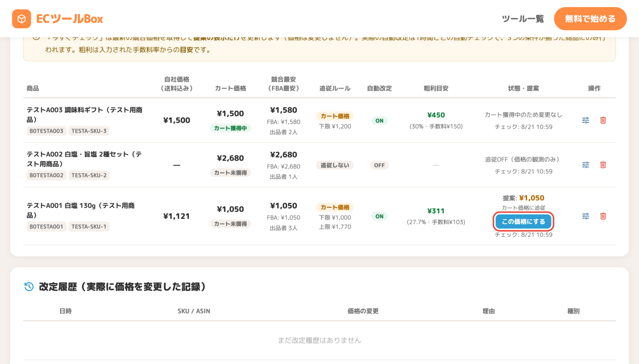
Task: Click カート価格 rule badge in テストA003 row
Action: pyautogui.click(x=335, y=116)
